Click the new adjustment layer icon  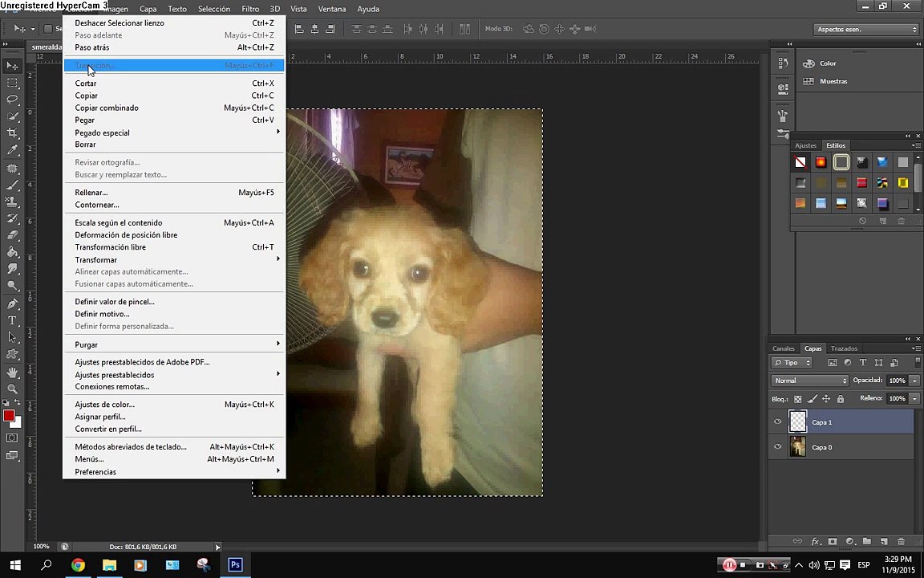pyautogui.click(x=849, y=541)
